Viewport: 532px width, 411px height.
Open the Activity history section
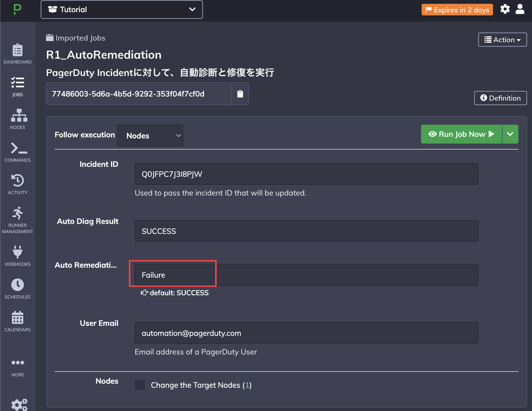coord(18,184)
